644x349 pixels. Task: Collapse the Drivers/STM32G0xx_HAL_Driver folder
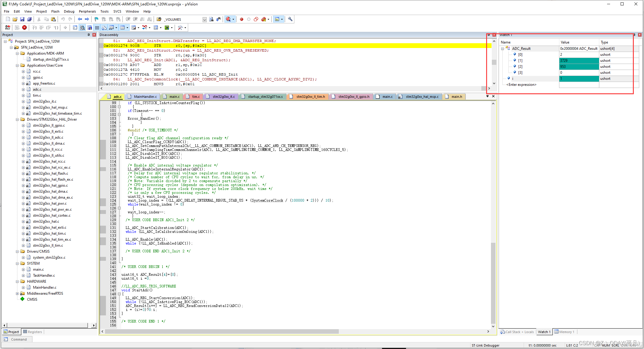17,119
